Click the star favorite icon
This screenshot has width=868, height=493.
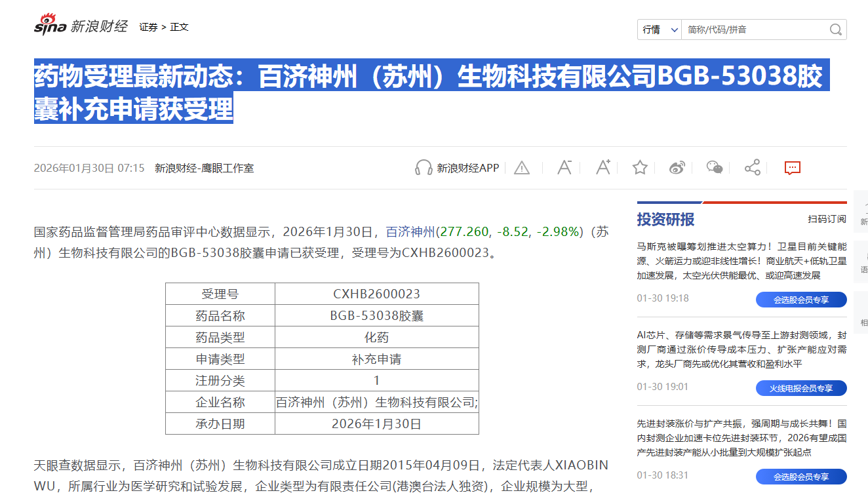click(640, 167)
